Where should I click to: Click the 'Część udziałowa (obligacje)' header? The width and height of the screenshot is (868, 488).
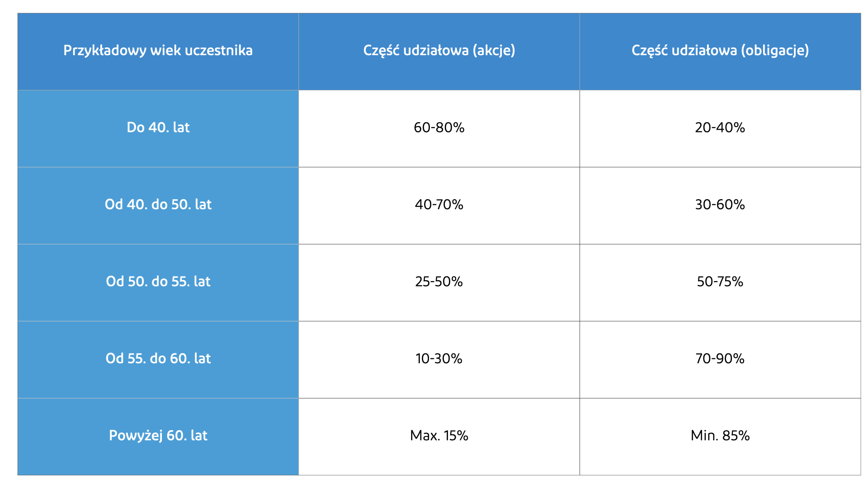tap(720, 52)
